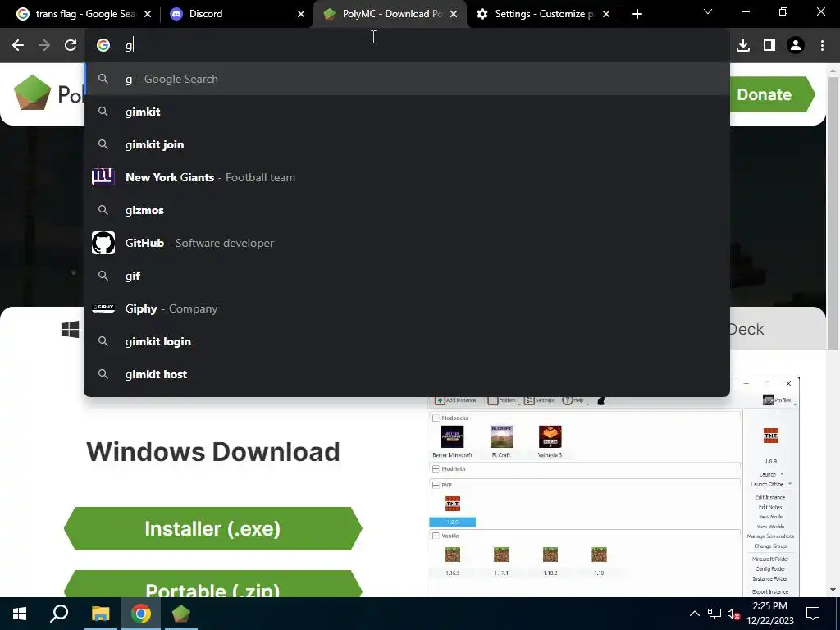Select the Giphy Company suggestion
Screen dimensions: 840x630
(407, 308)
